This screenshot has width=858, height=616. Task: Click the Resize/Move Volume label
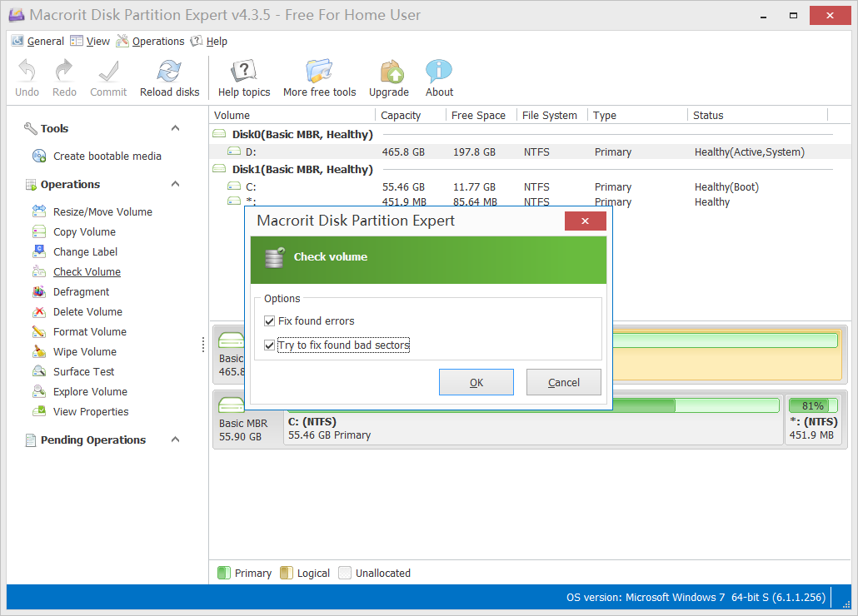(x=102, y=211)
